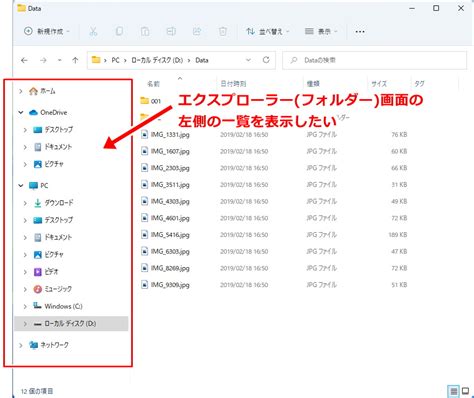The image size is (474, 398).
Task: Click the 001 folder icon
Action: coord(144,101)
